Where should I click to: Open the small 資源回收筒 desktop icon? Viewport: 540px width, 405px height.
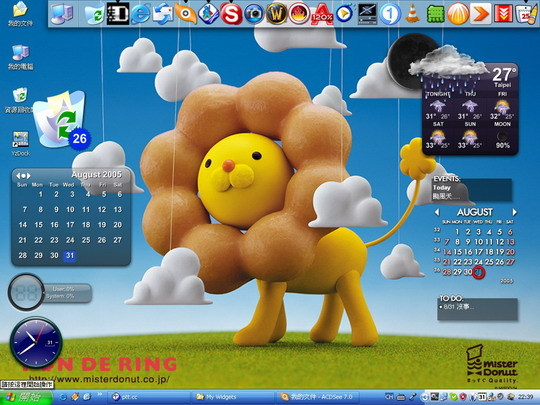[x=20, y=101]
